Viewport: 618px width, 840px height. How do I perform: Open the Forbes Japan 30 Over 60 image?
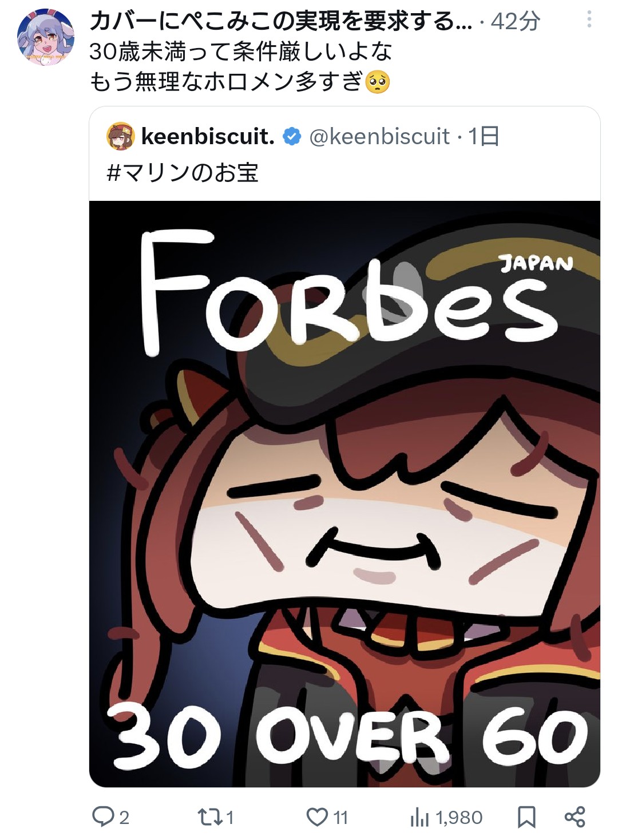point(344,493)
